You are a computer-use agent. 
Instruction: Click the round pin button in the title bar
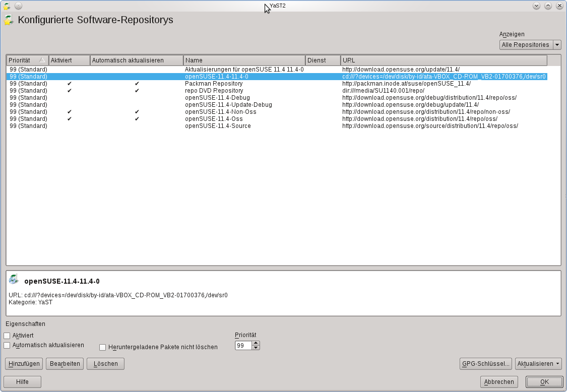pos(19,6)
